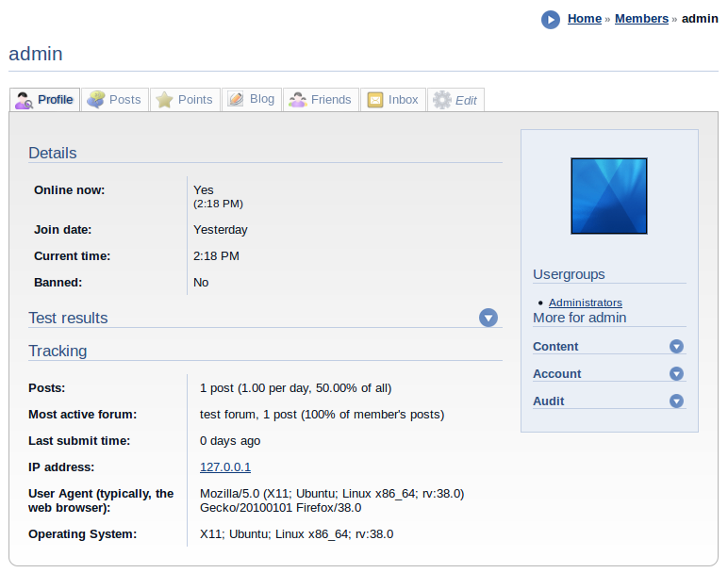Open the Inbox tab
728x573 pixels.
tap(393, 100)
